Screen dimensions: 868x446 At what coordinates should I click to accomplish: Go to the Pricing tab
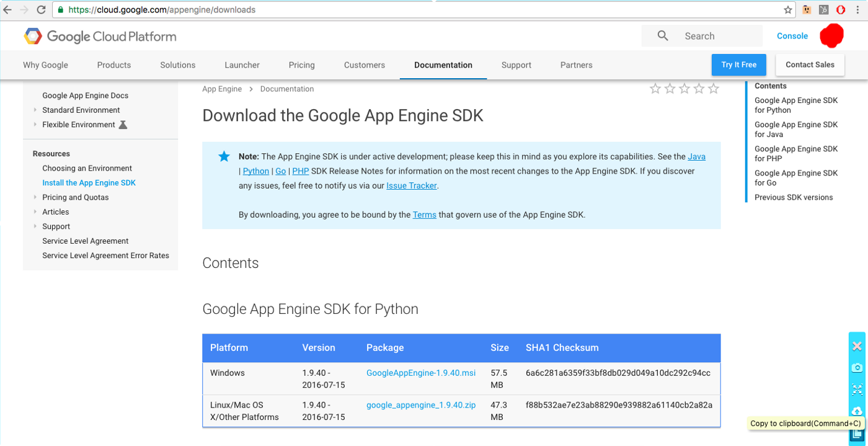pos(301,65)
